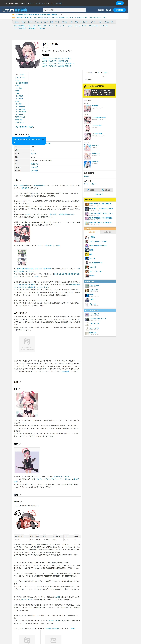
Task: Click the search magnifier icon in the tag search box
Action: pos(45,10)
